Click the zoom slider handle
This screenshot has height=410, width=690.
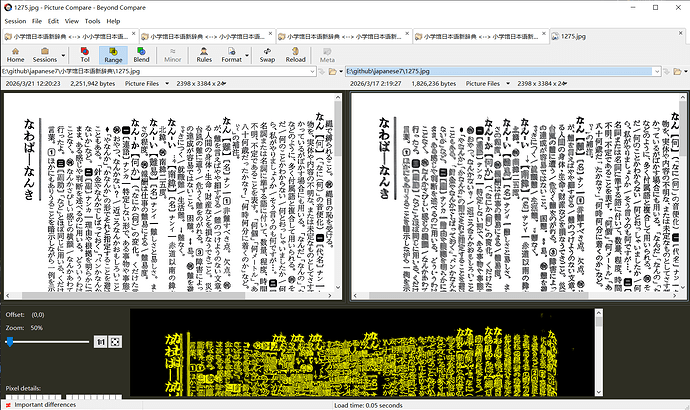tap(9, 341)
